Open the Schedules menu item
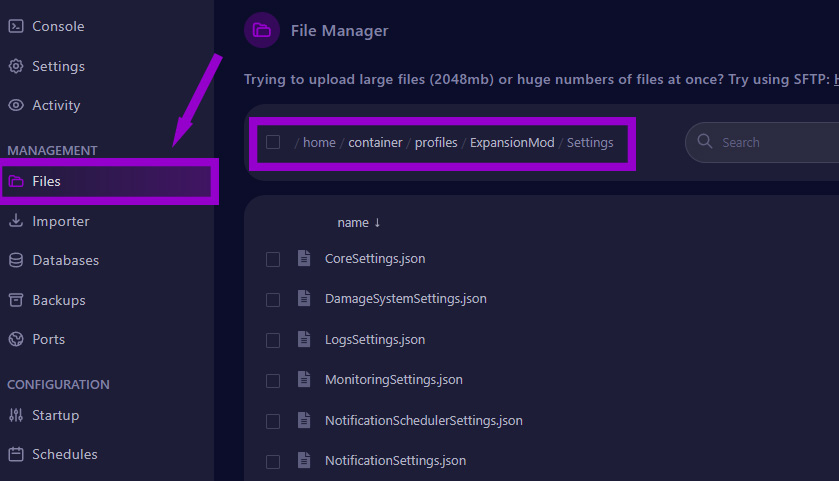 pyautogui.click(x=64, y=455)
